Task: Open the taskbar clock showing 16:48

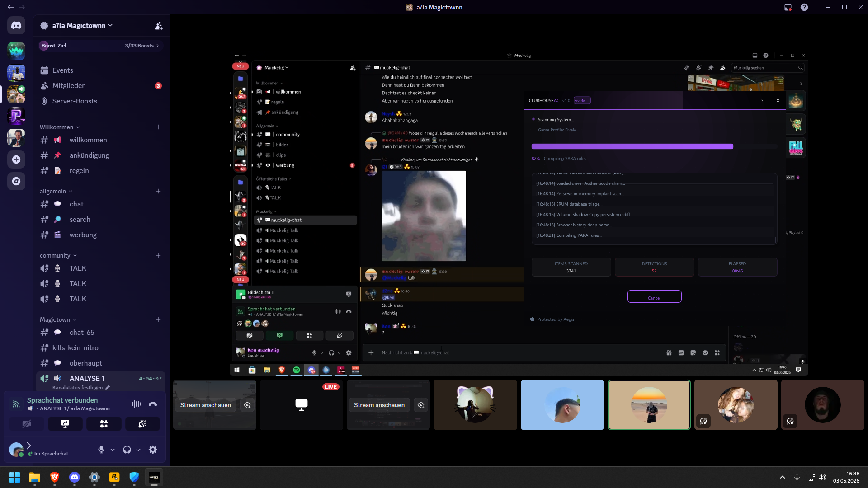Action: tap(846, 477)
